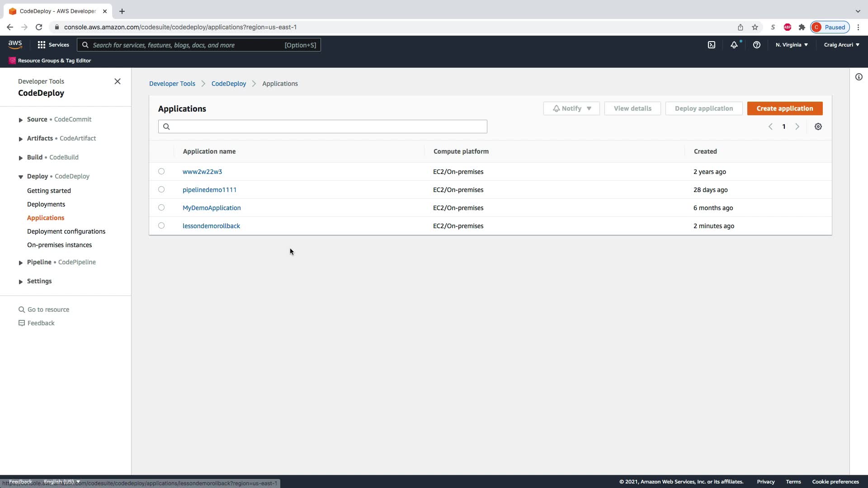Open Deployment configurations in sidebar

pyautogui.click(x=66, y=231)
